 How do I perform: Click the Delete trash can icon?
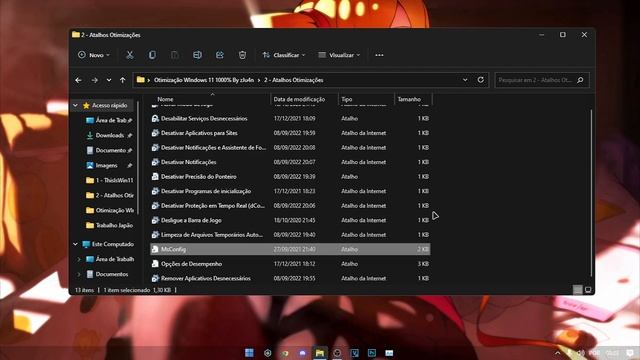point(242,55)
